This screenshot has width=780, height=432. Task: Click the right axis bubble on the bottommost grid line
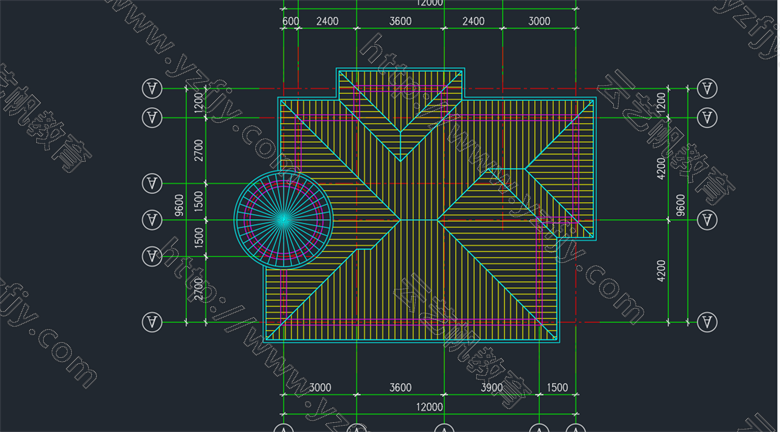707,322
